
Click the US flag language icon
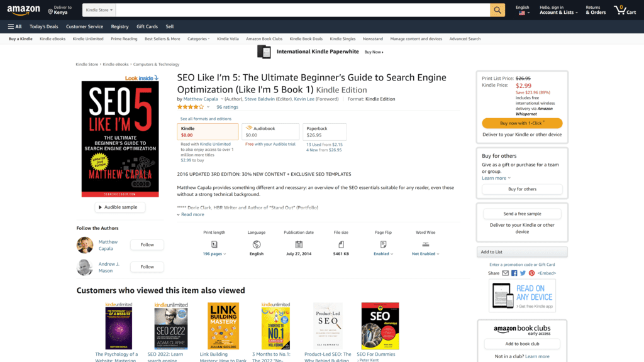(521, 13)
